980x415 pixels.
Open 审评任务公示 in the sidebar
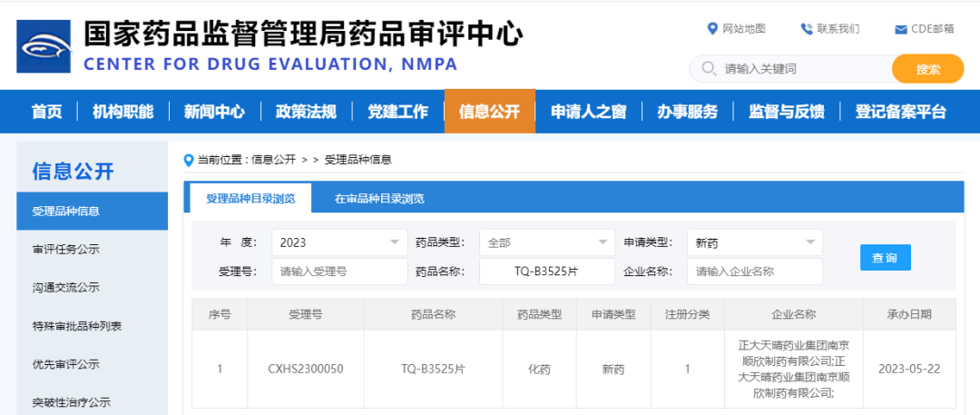point(66,250)
